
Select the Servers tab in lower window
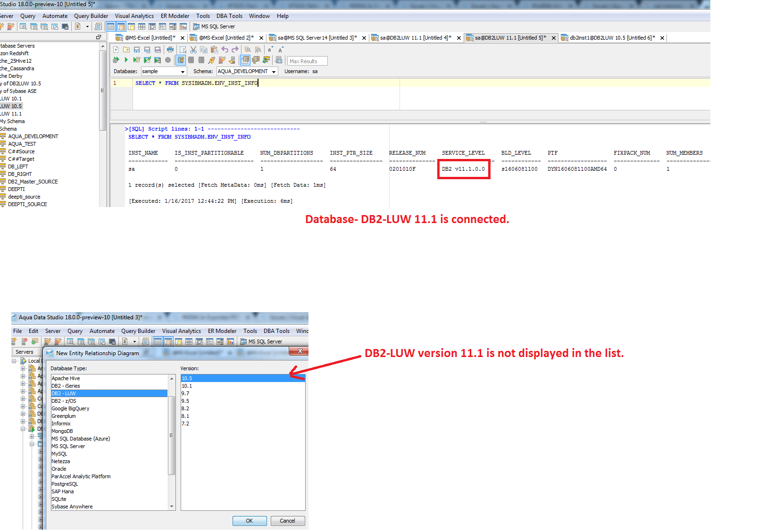[25, 352]
